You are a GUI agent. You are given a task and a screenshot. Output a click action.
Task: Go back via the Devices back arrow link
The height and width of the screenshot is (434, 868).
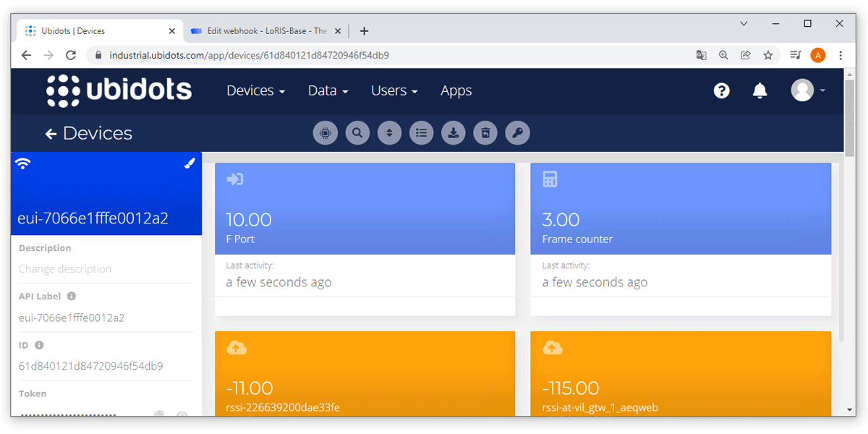pyautogui.click(x=88, y=133)
